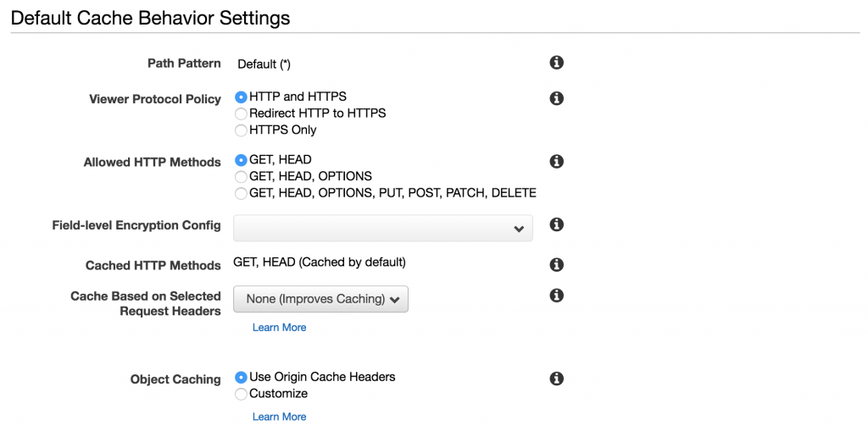Screen dimensions: 868x437
Task: Choose Customize for Object Caching
Action: (x=242, y=394)
